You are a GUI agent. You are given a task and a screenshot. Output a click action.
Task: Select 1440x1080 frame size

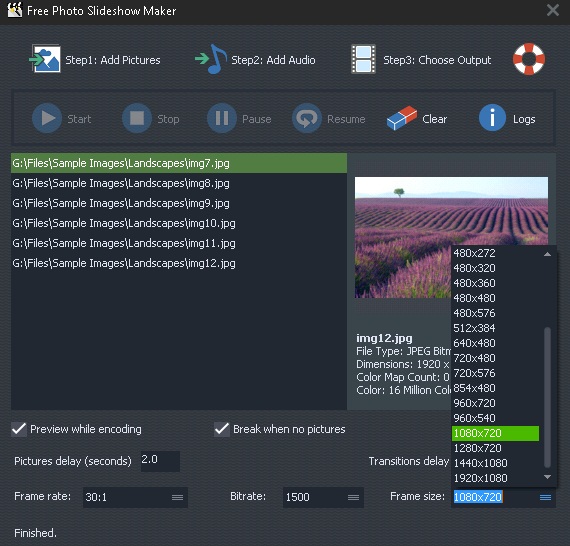tap(495, 463)
